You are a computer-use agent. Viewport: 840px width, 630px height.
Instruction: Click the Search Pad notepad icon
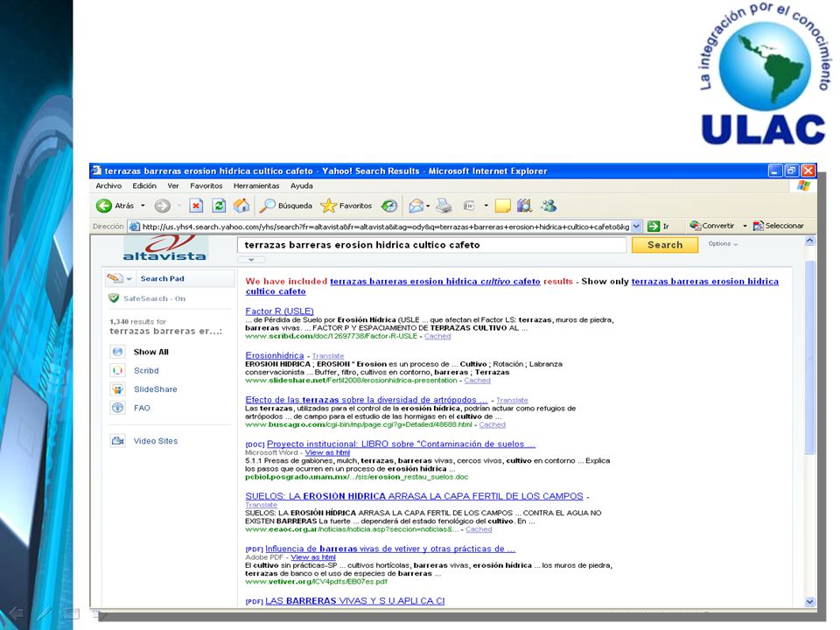pyautogui.click(x=115, y=278)
